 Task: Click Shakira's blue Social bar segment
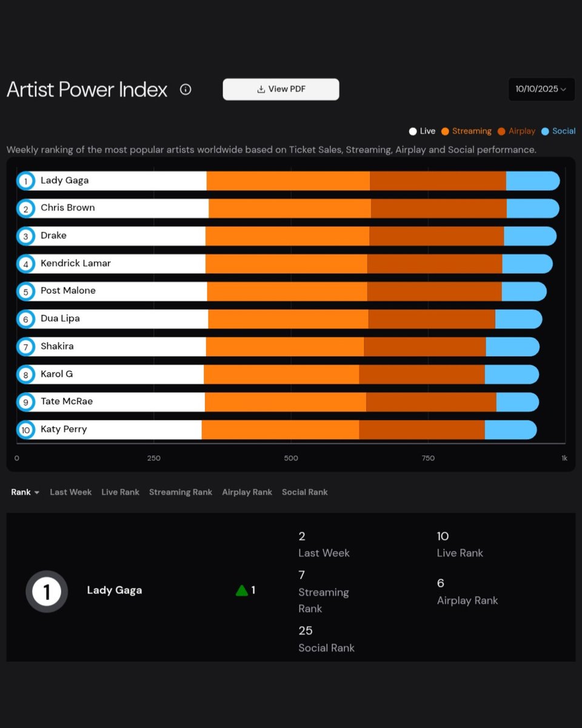click(512, 347)
